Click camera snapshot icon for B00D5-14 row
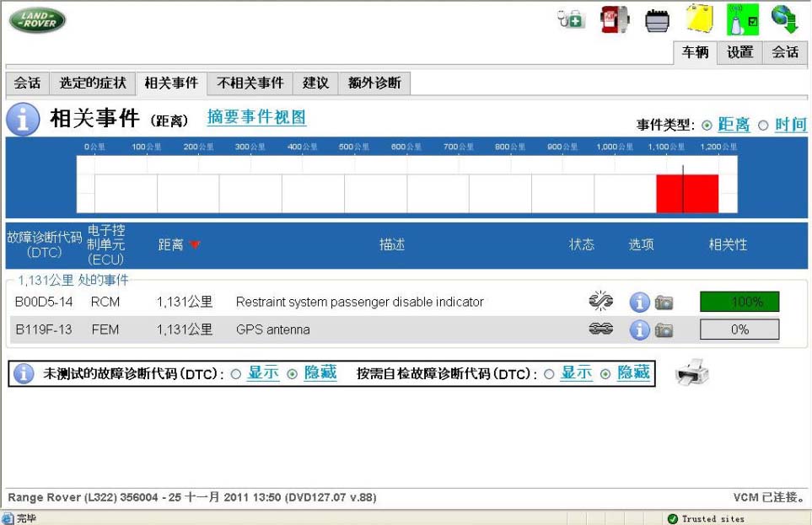Screen dimensions: 812x525 pos(664,303)
